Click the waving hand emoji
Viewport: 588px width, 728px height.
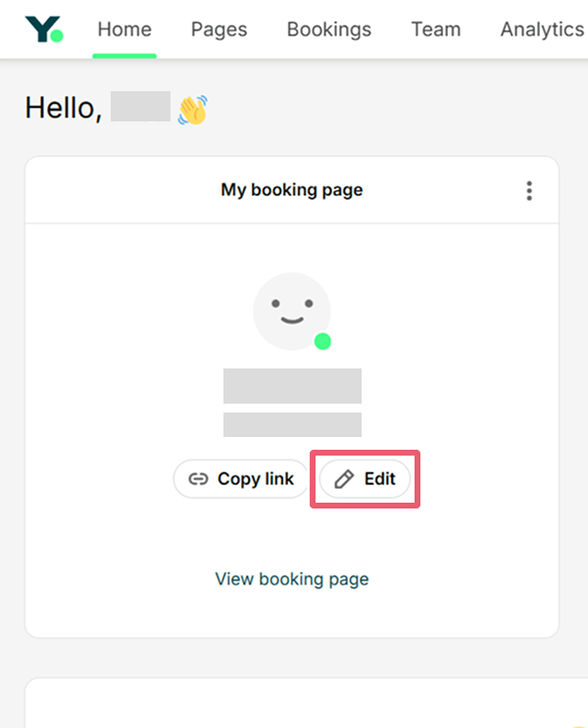click(x=193, y=109)
